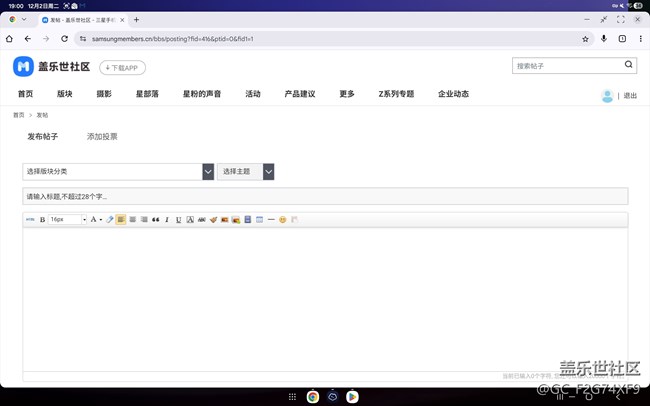Open 企业动态 navigation item
This screenshot has height=406, width=650.
pyautogui.click(x=454, y=94)
